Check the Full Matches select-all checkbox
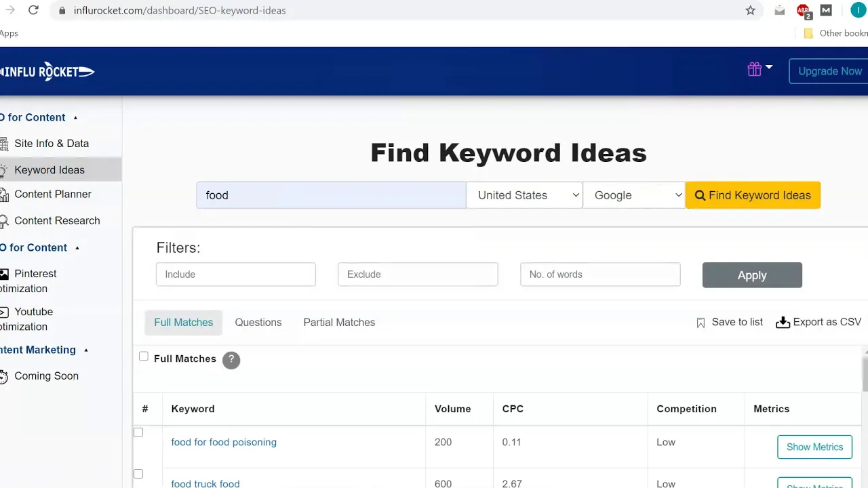This screenshot has height=488, width=868. point(144,357)
